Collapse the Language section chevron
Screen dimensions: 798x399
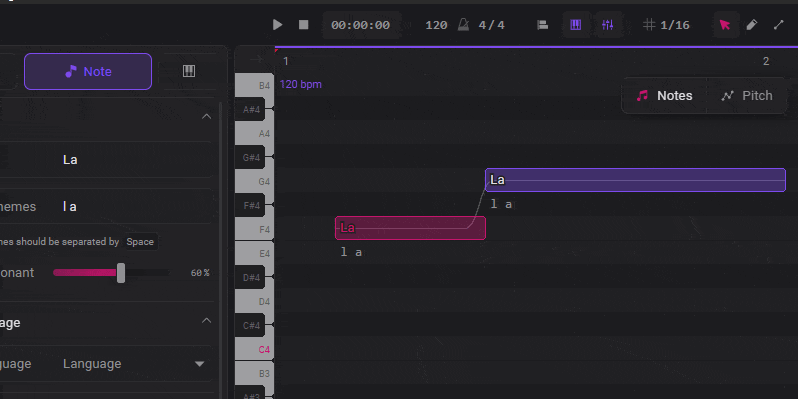coord(207,321)
